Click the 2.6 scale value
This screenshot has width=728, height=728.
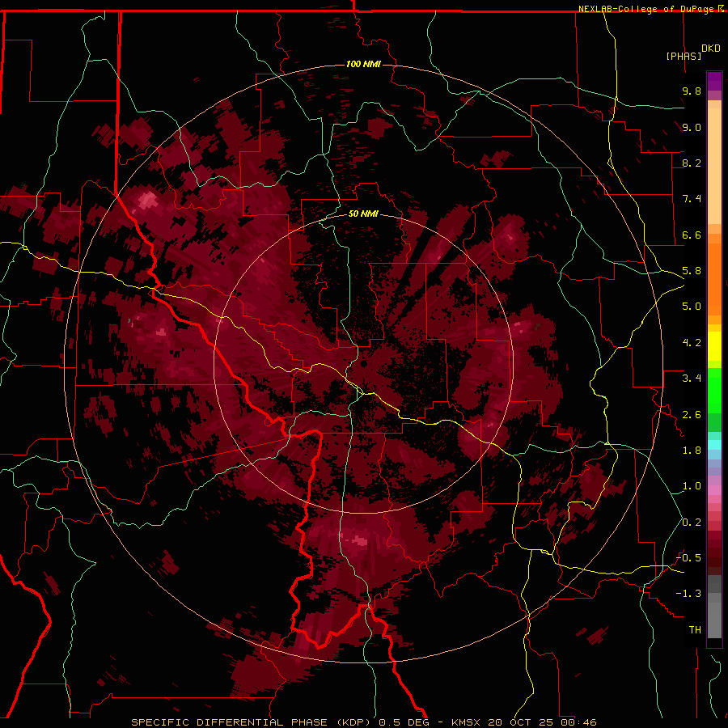click(x=692, y=415)
